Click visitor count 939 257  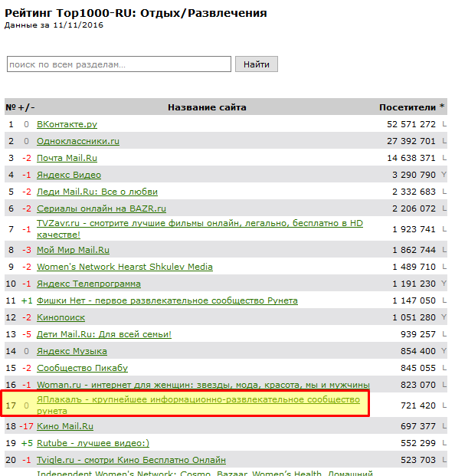[x=418, y=334]
